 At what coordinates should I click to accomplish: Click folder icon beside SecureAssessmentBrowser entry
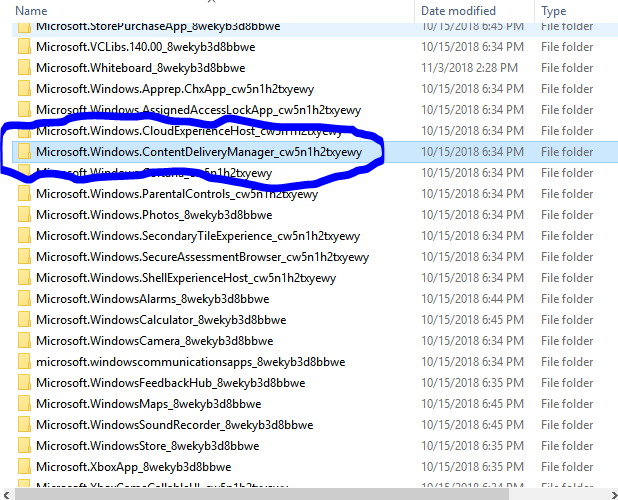[24, 257]
